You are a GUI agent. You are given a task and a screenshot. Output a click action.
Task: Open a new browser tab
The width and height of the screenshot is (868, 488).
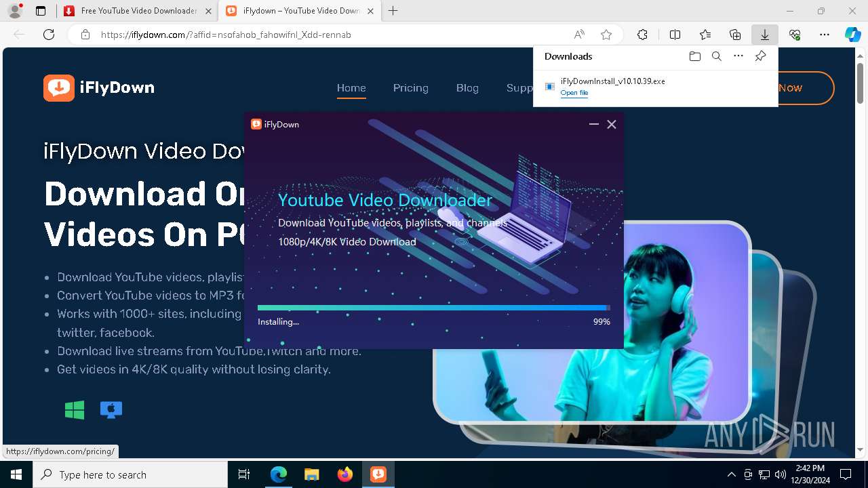tap(393, 11)
